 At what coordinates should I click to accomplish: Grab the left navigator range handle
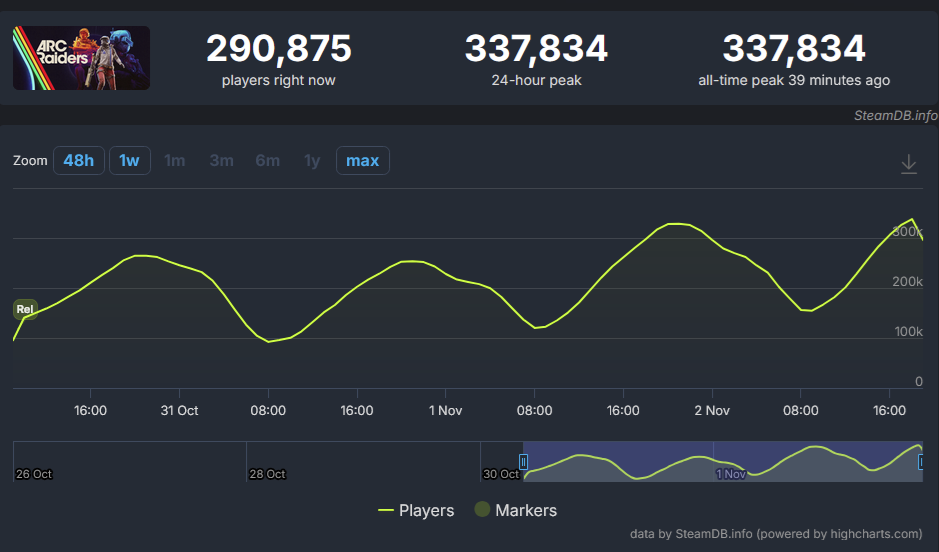(x=523, y=461)
